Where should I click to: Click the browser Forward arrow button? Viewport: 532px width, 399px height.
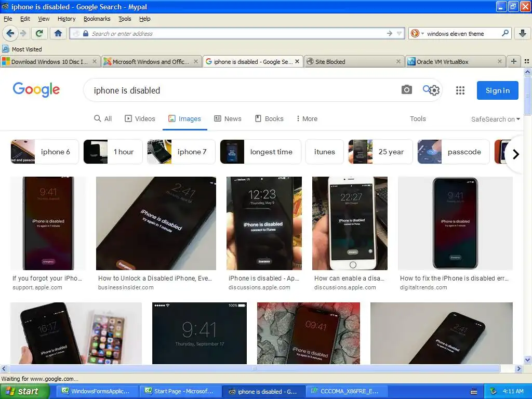pos(23,33)
